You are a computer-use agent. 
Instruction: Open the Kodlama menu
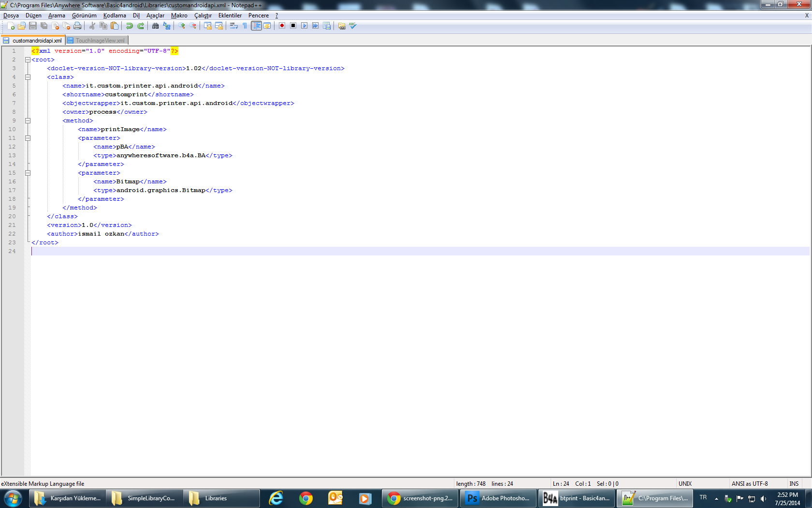pos(115,15)
